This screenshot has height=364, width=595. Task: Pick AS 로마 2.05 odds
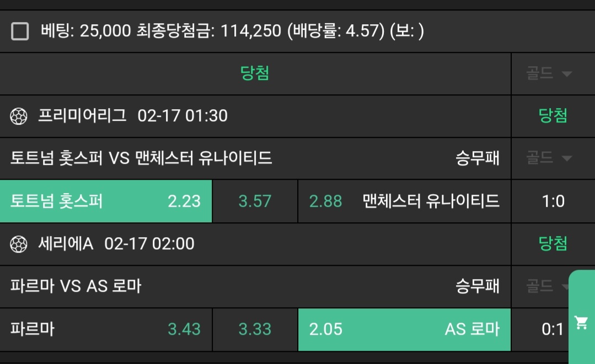[404, 329]
